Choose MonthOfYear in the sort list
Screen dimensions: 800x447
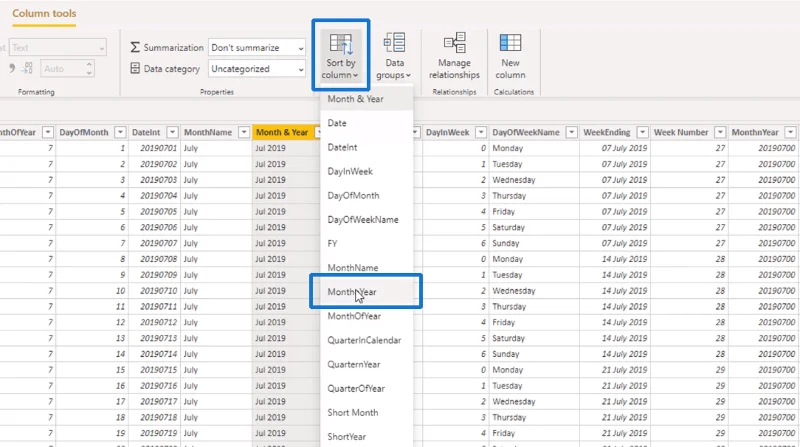(x=366, y=316)
